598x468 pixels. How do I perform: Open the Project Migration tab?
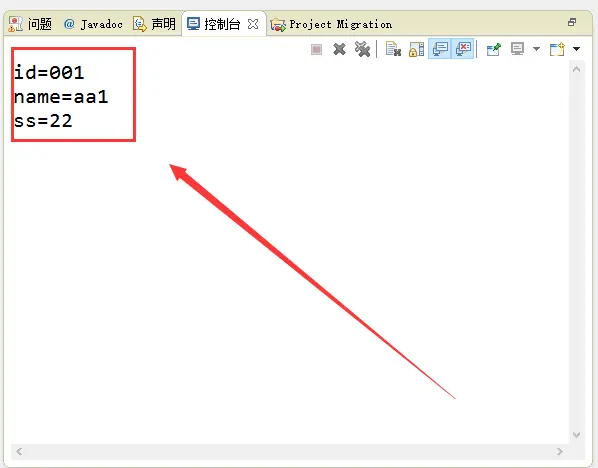331,24
